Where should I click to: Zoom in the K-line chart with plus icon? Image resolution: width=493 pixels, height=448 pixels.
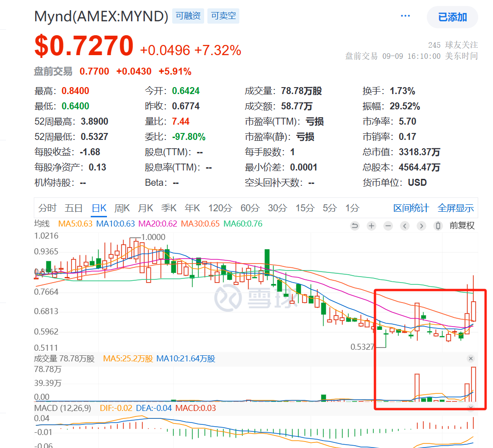coord(371,226)
